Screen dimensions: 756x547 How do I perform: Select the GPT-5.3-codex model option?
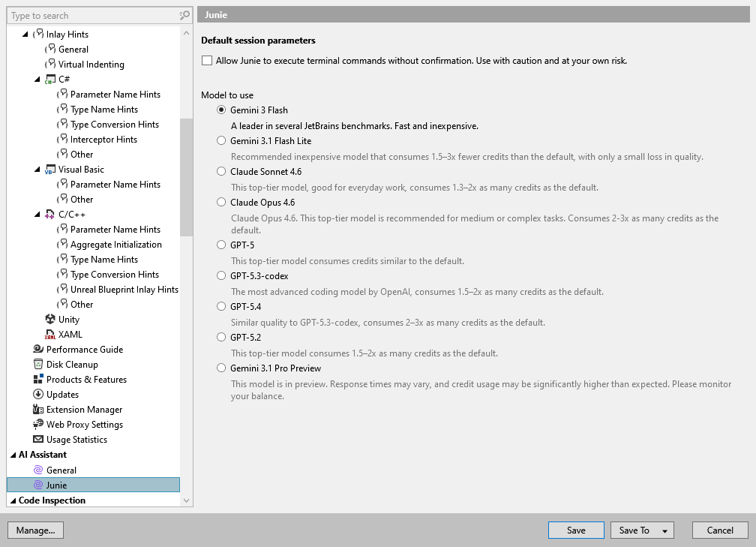[x=221, y=276]
